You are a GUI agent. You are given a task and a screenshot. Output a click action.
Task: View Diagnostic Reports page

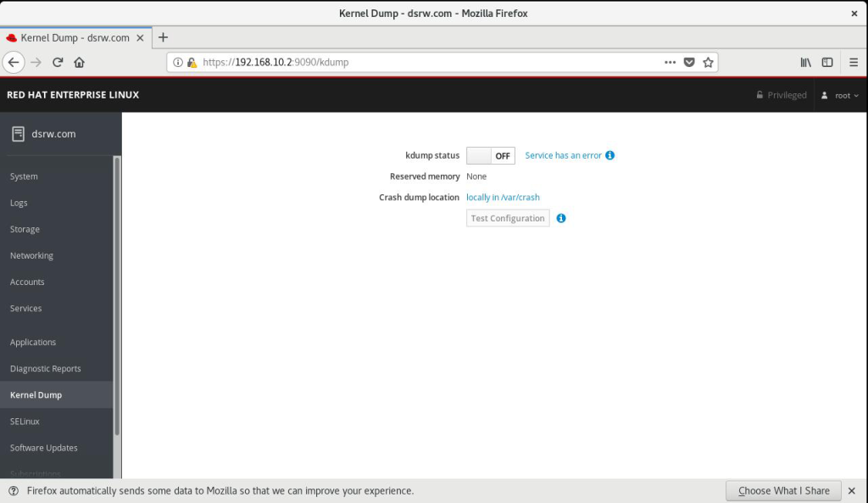(x=46, y=368)
